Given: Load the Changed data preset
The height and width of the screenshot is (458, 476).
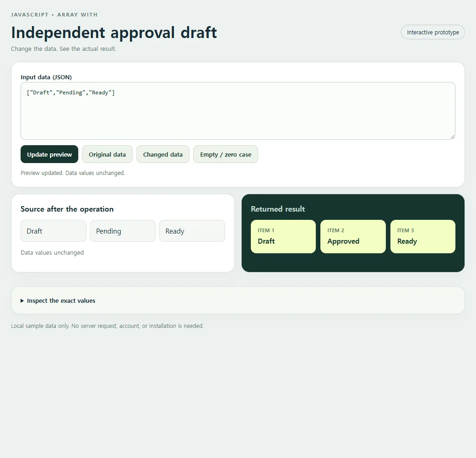Looking at the screenshot, I should click(x=163, y=154).
